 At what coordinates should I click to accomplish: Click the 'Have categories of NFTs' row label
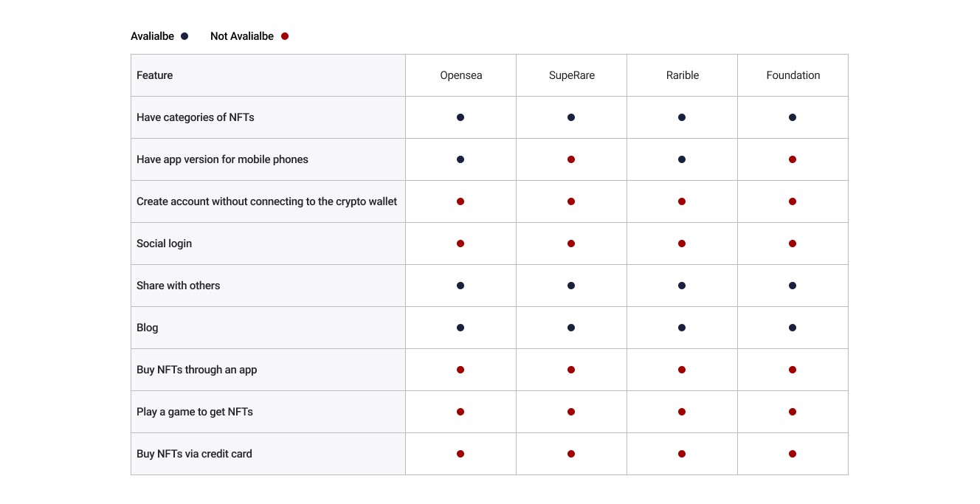pyautogui.click(x=196, y=117)
